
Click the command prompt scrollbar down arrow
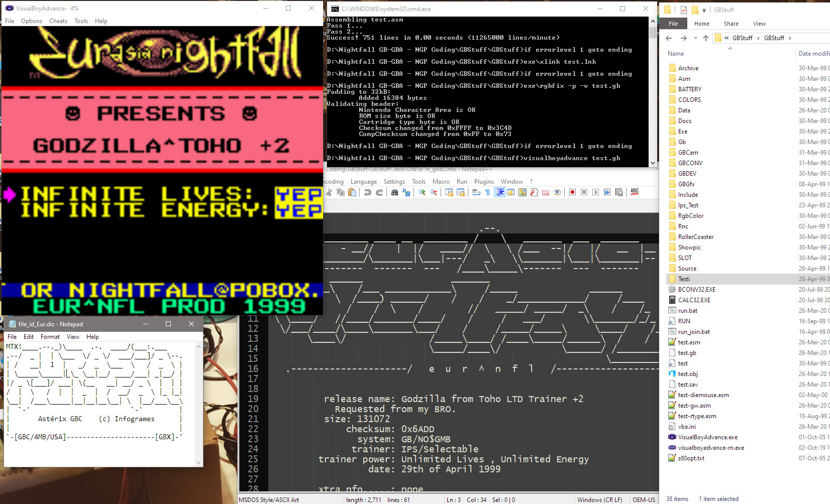tap(653, 163)
